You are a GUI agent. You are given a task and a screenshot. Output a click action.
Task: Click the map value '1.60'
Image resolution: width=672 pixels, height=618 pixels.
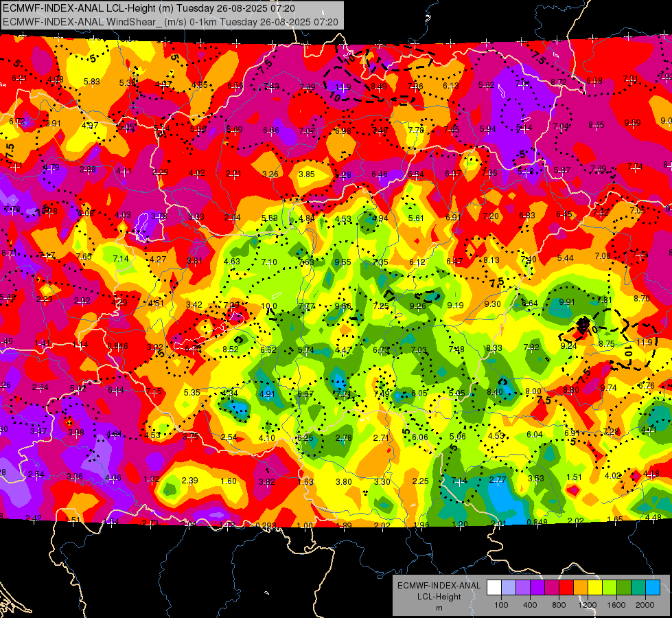(229, 481)
